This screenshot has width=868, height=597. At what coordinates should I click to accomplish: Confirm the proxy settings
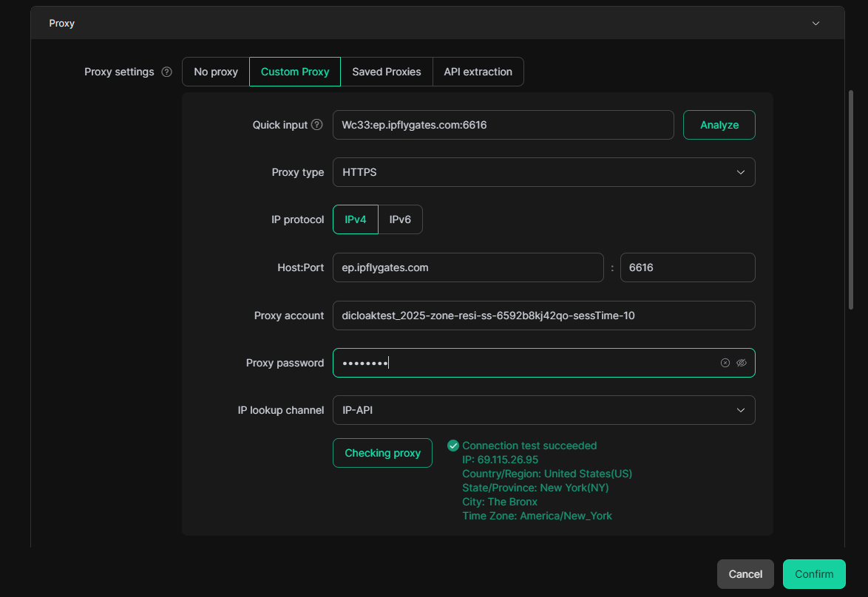(814, 574)
